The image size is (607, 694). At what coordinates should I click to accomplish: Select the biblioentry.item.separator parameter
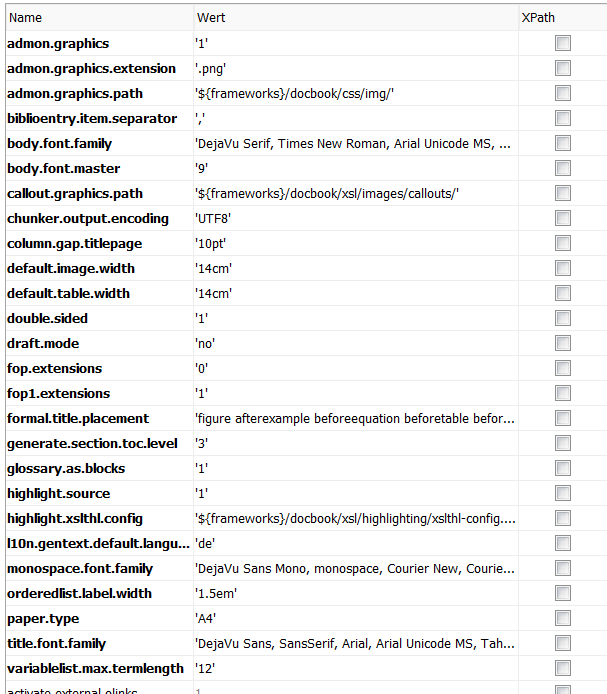click(x=92, y=119)
